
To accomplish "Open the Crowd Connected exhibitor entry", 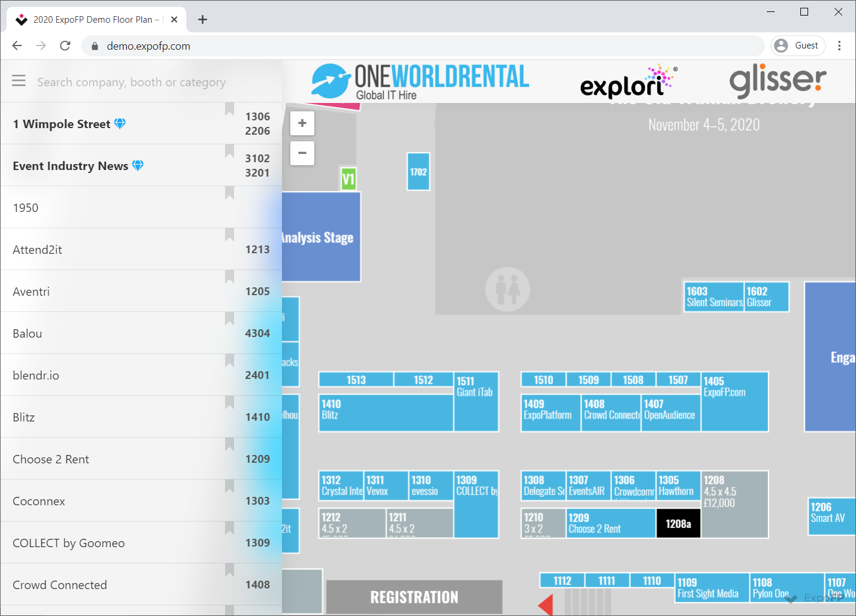I will click(x=141, y=584).
